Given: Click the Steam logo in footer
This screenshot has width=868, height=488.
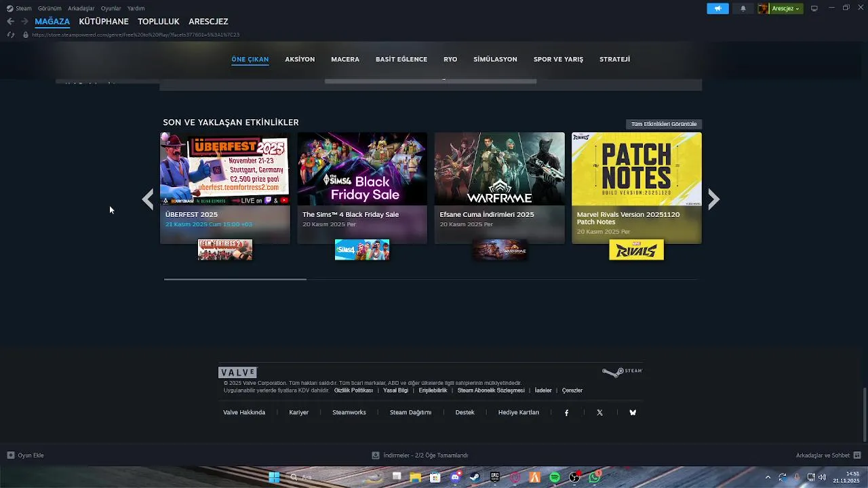Looking at the screenshot, I should point(622,372).
